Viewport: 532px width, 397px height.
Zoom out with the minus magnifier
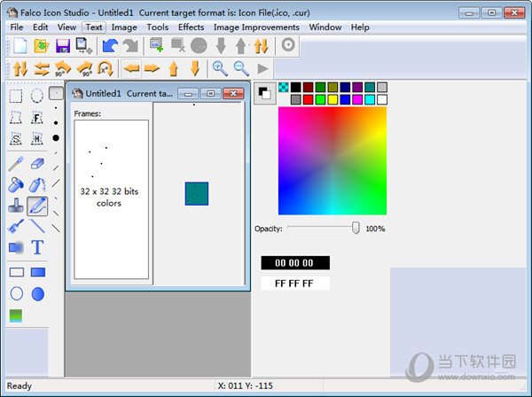pyautogui.click(x=241, y=68)
